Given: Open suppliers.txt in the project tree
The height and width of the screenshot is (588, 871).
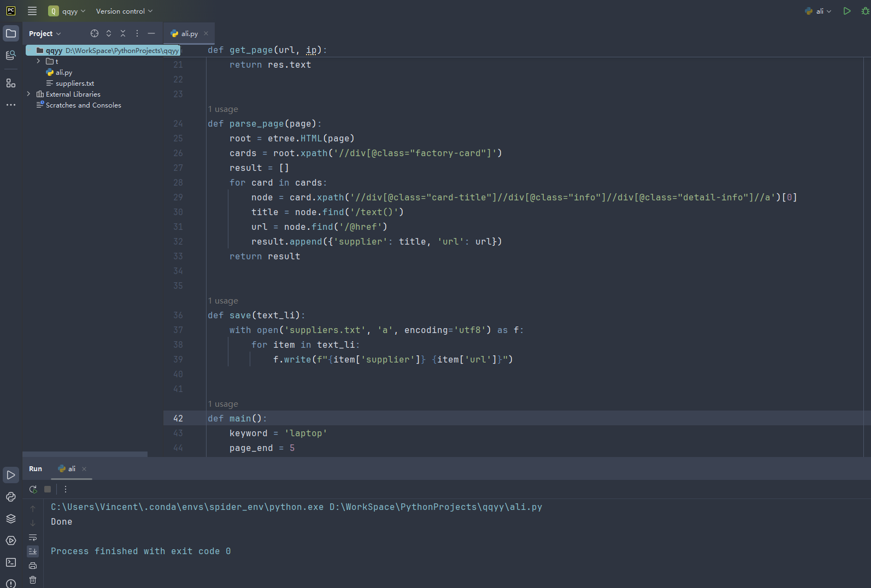Looking at the screenshot, I should (x=74, y=83).
